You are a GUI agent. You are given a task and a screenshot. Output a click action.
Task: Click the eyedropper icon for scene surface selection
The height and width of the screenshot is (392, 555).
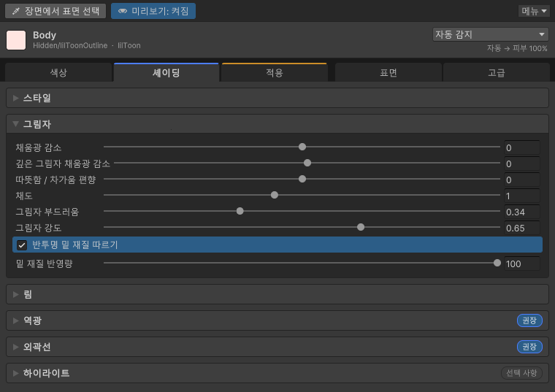[15, 11]
